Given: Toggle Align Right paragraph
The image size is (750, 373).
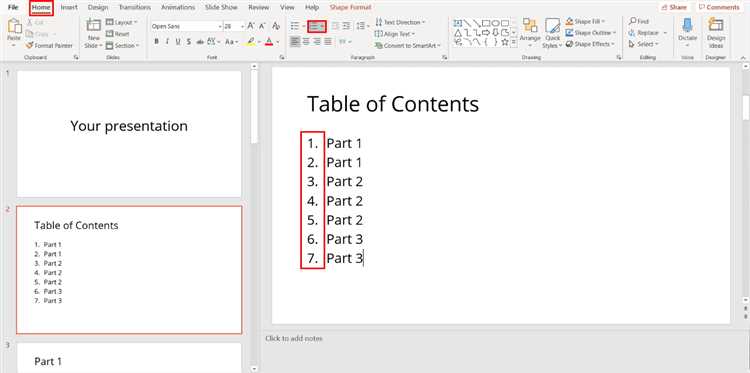Looking at the screenshot, I should click(317, 42).
